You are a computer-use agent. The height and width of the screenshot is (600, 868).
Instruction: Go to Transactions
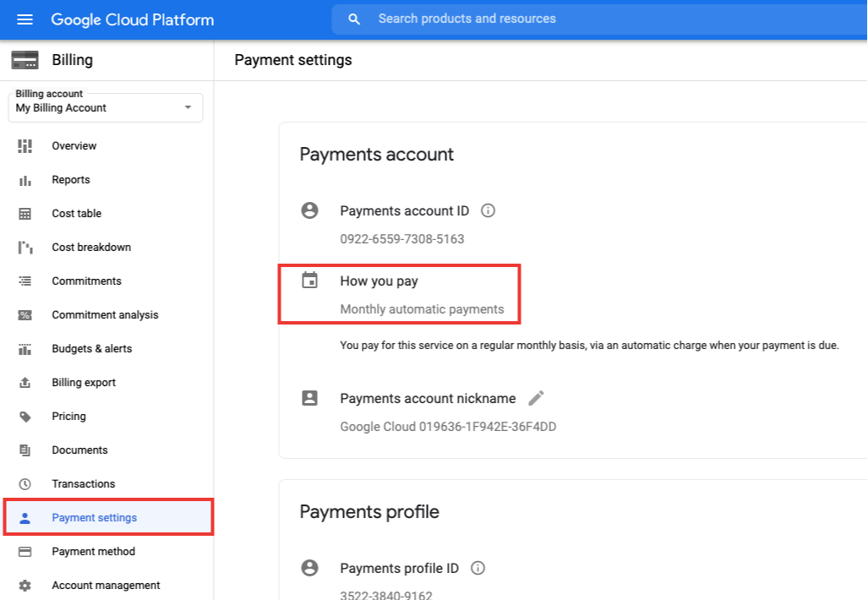[x=84, y=483]
